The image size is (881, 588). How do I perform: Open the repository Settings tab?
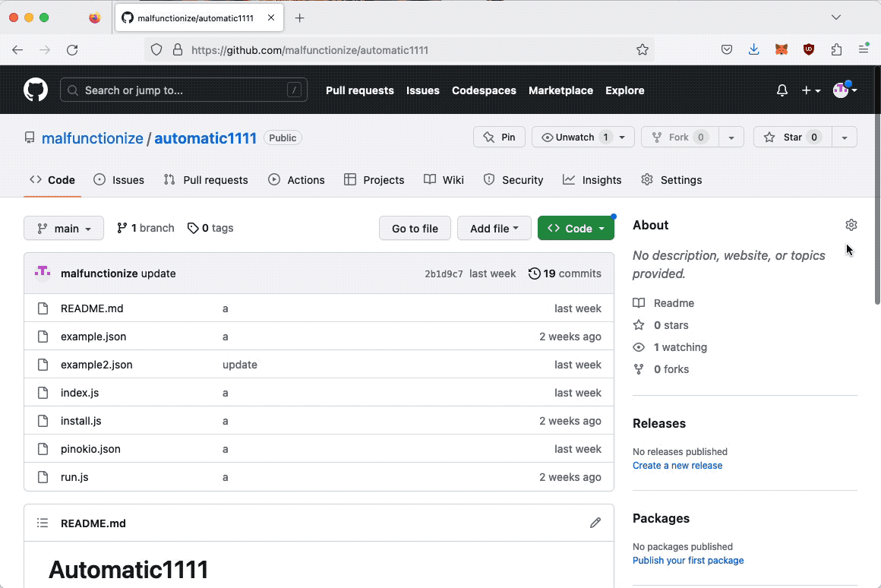click(671, 180)
